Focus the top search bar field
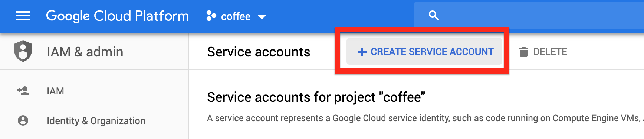The image size is (644, 139). (529, 16)
